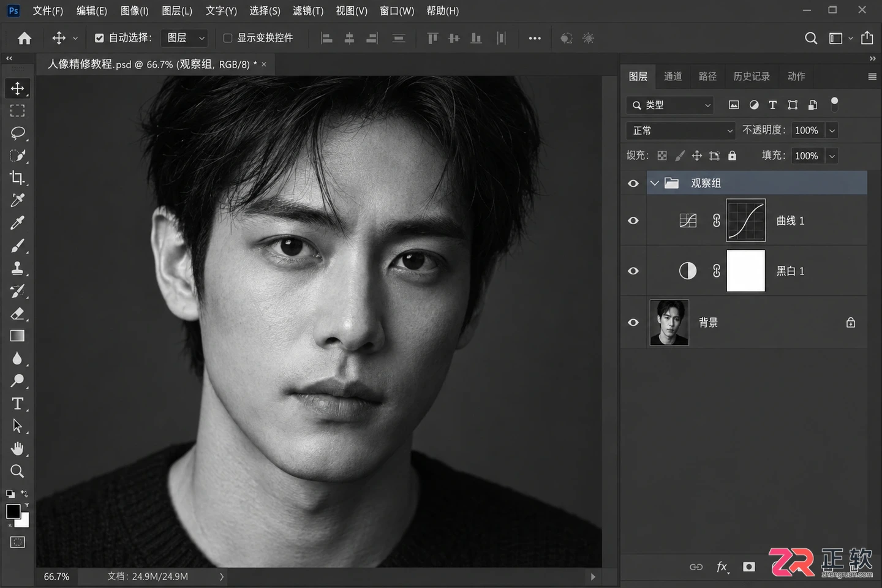Image resolution: width=882 pixels, height=588 pixels.
Task: Open the 类型 layer filter dropdown
Action: click(671, 105)
